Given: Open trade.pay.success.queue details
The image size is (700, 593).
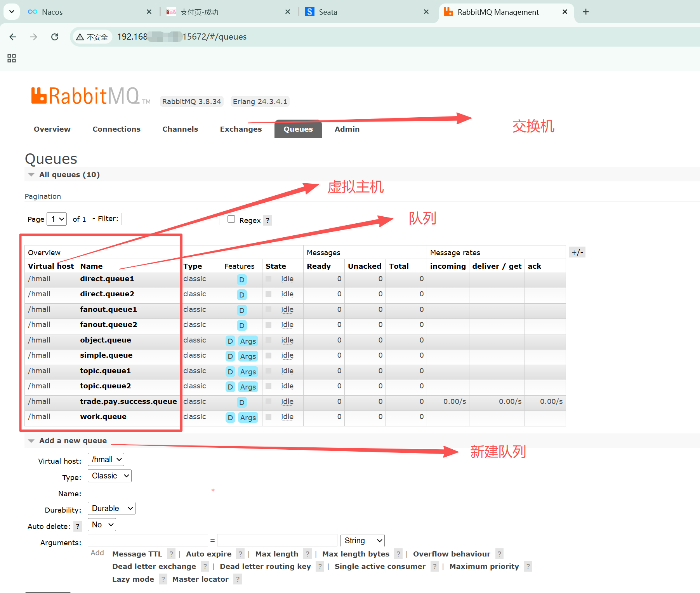Looking at the screenshot, I should point(129,402).
